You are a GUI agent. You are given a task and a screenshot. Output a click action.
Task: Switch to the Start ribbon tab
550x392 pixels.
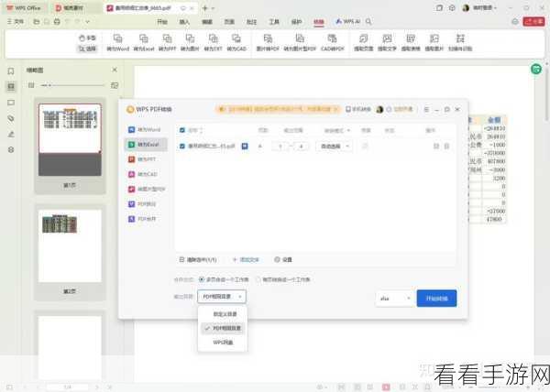[x=162, y=22]
